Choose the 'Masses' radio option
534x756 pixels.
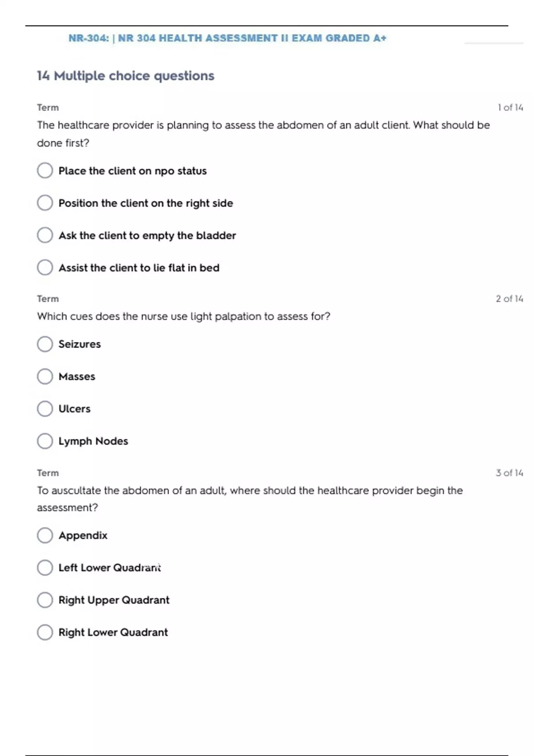(x=45, y=376)
